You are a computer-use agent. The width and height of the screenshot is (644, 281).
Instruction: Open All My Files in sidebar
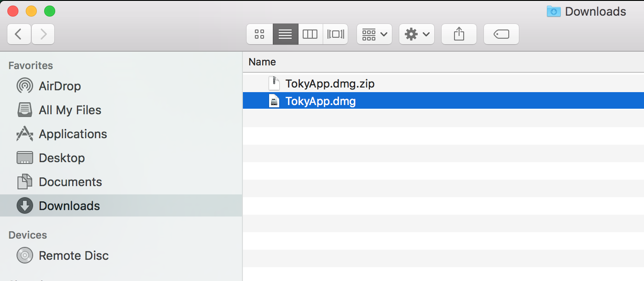point(69,110)
